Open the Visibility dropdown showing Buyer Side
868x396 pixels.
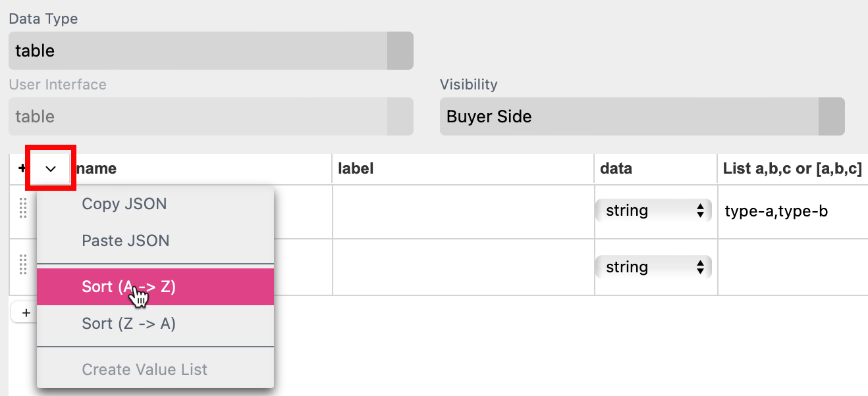pos(642,117)
